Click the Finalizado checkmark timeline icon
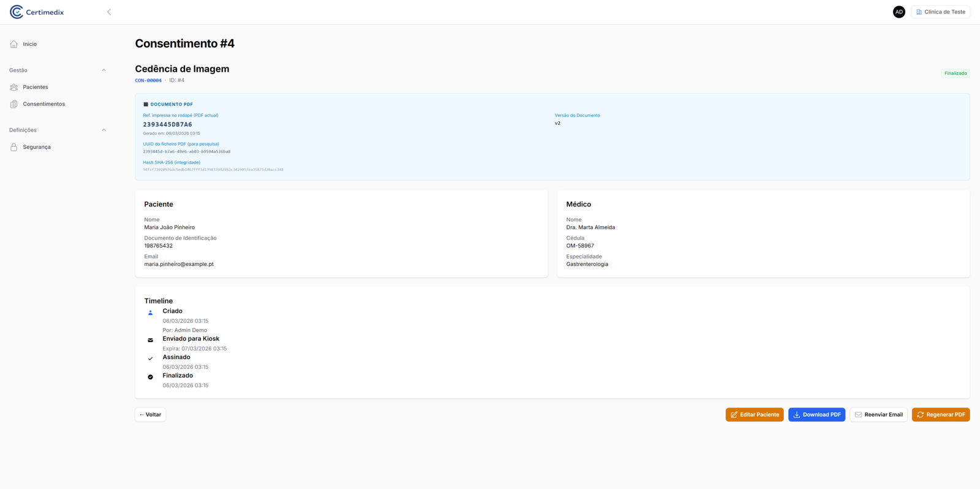Viewport: 980px width, 489px height. [x=151, y=377]
